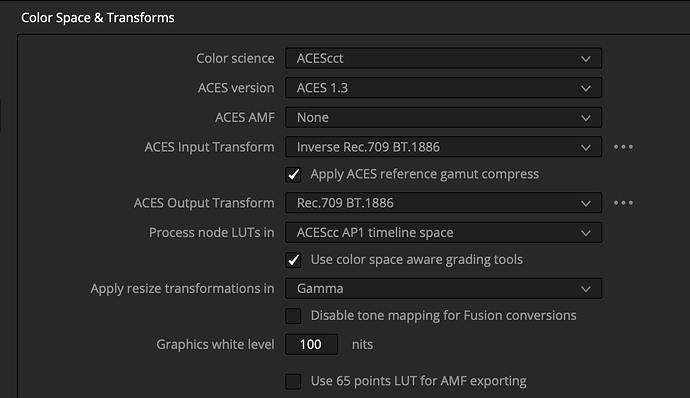Click the Process node LUTs in label
The image size is (690, 398).
(x=212, y=232)
